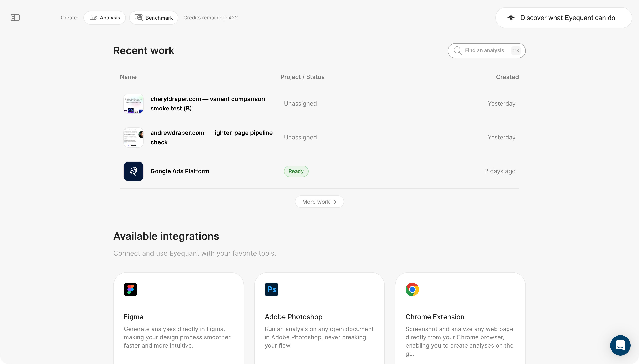Image resolution: width=639 pixels, height=364 pixels.
Task: Create a new Analysis
Action: coord(105,18)
